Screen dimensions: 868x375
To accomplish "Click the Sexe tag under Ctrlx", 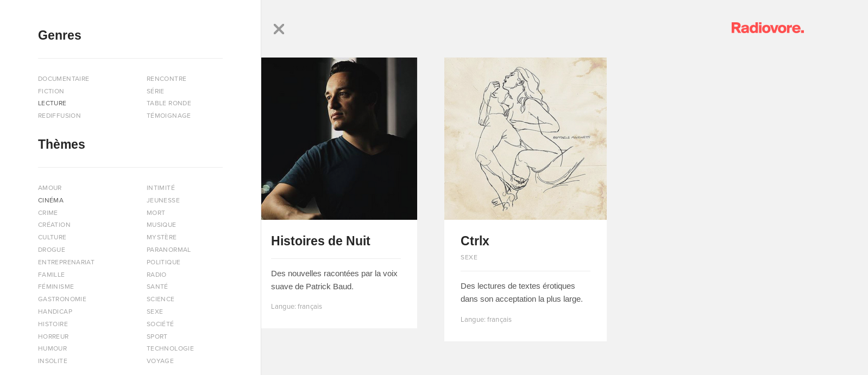I will coord(469,257).
